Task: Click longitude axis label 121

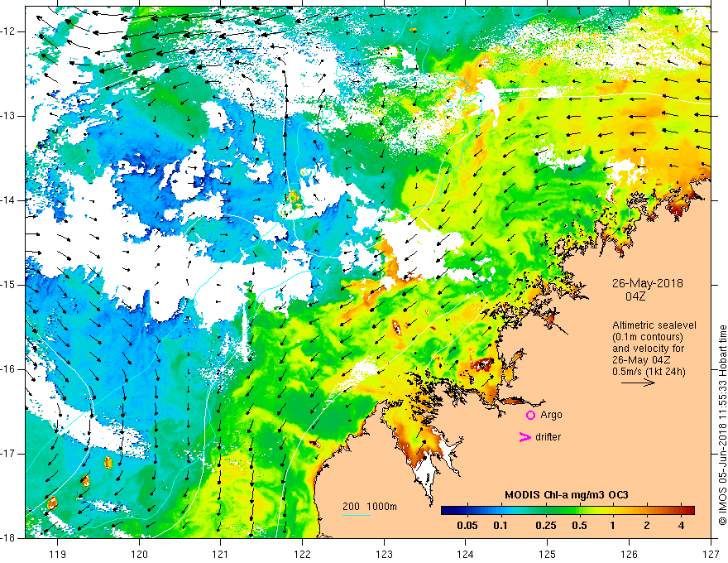Action: (221, 554)
